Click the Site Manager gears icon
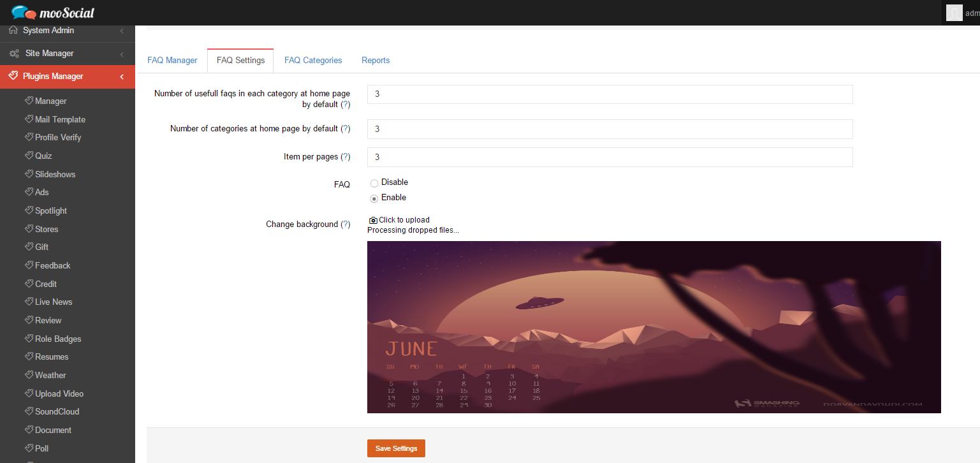The width and height of the screenshot is (980, 463). [x=13, y=54]
